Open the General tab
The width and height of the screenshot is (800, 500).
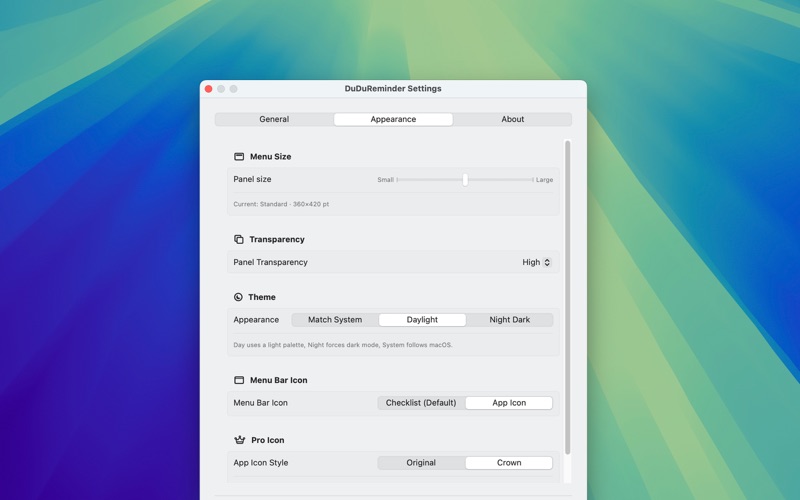pyautogui.click(x=274, y=119)
